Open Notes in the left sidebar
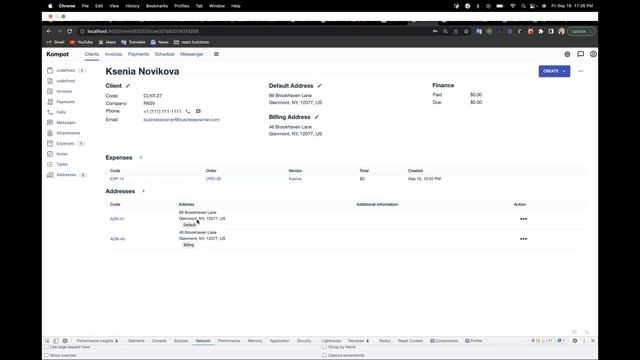Viewport: 640px width, 360px height. click(62, 154)
